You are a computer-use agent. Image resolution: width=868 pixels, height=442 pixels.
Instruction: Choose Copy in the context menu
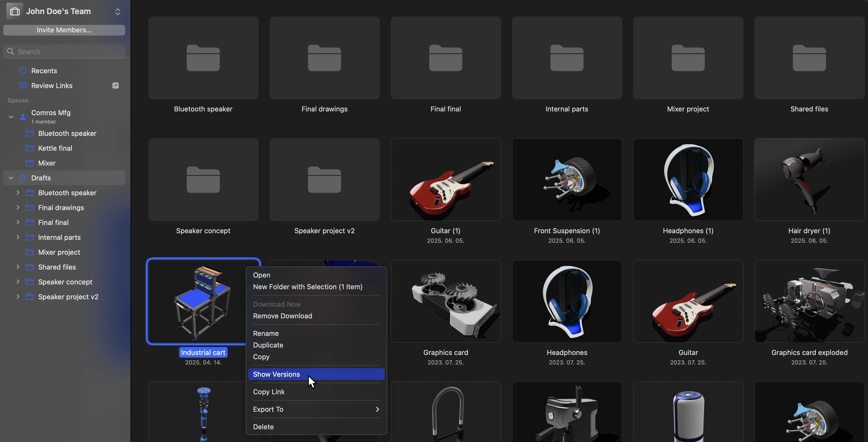click(x=316, y=357)
